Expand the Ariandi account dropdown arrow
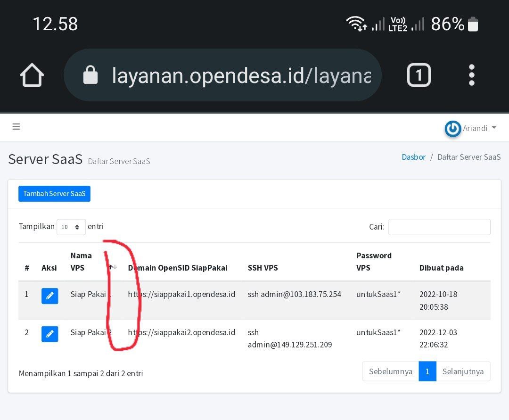The height and width of the screenshot is (420, 509). point(494,127)
